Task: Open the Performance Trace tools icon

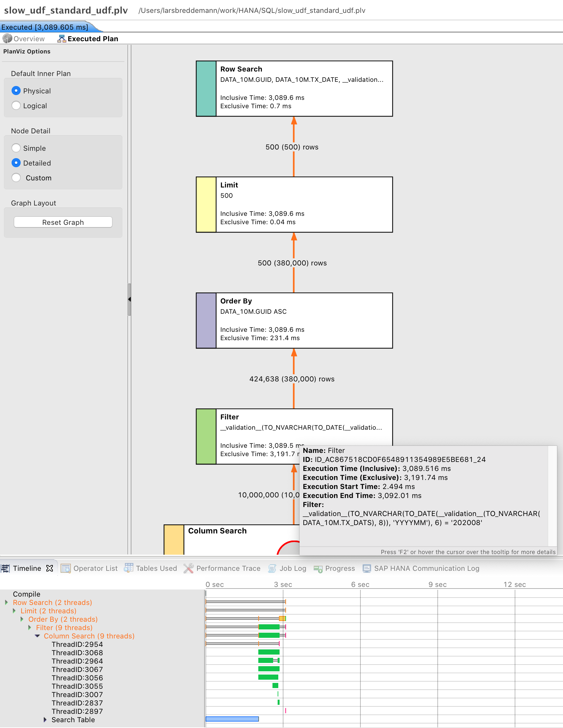Action: coord(188,568)
